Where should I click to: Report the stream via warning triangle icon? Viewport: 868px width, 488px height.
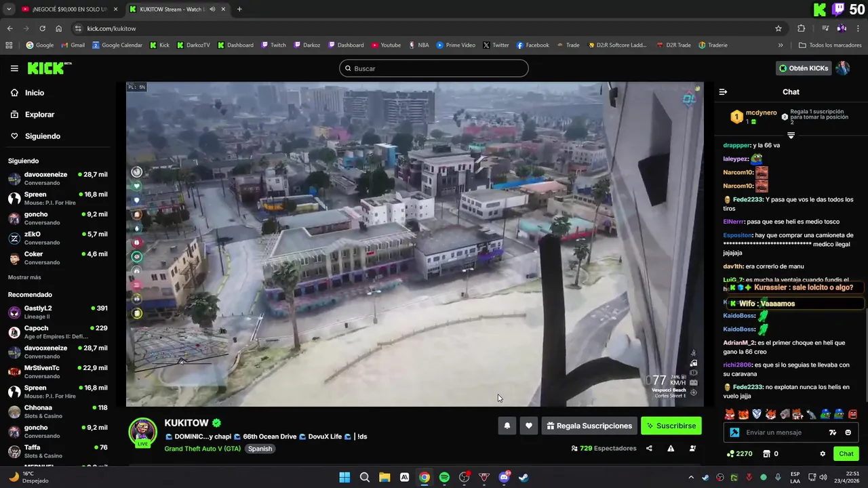(671, 448)
